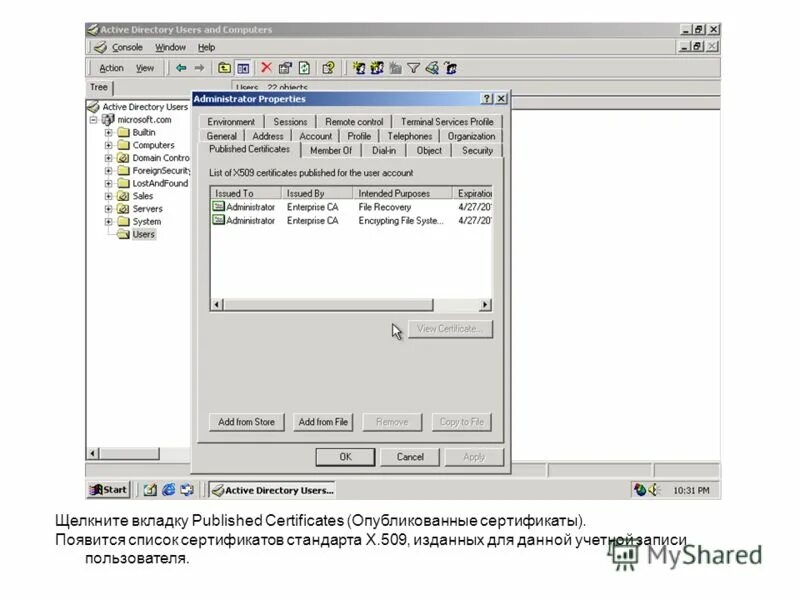Open the Help menu

[x=207, y=47]
